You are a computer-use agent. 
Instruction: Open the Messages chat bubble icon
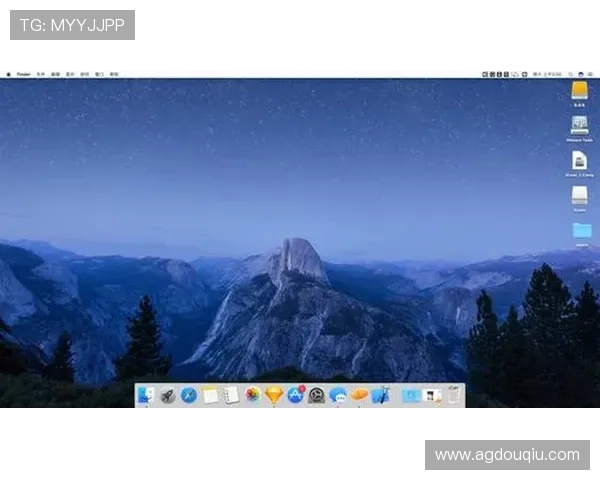pos(338,395)
